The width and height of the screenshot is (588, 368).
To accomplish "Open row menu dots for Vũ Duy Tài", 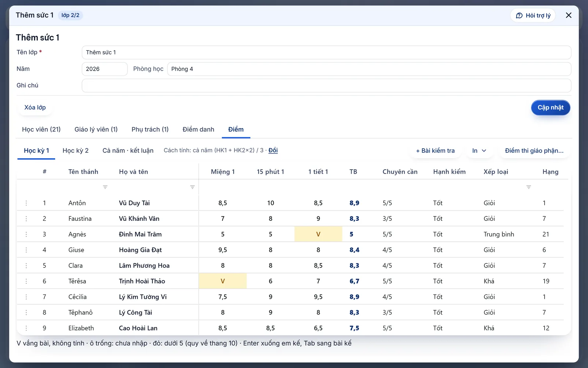I will [x=26, y=203].
